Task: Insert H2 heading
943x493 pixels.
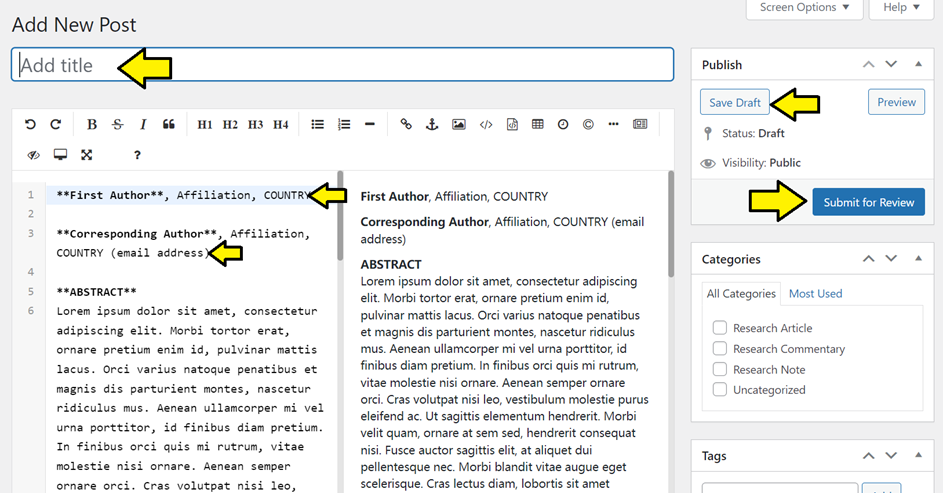Action: [x=230, y=124]
